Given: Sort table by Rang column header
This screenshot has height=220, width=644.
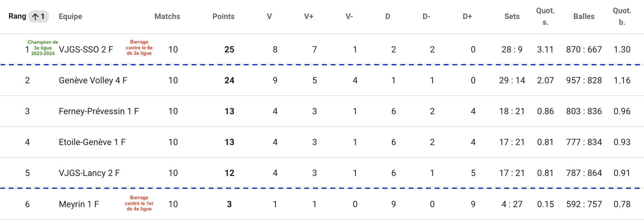Looking at the screenshot, I should [x=17, y=16].
